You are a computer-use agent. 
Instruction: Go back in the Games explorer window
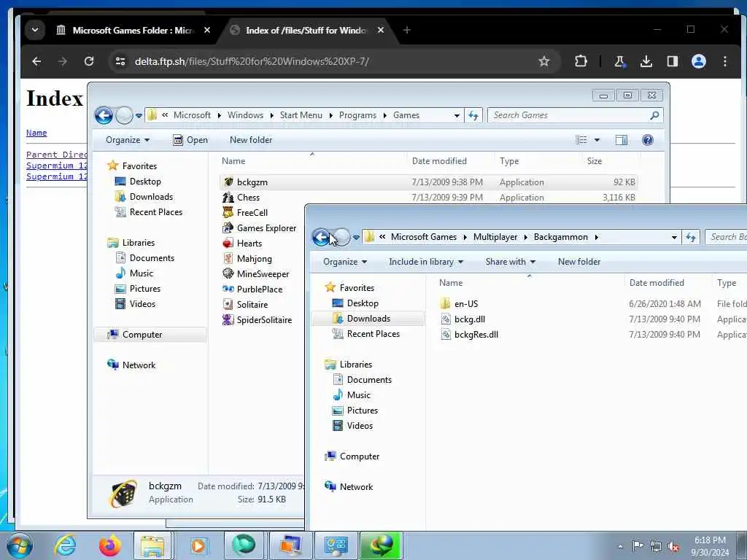[104, 115]
